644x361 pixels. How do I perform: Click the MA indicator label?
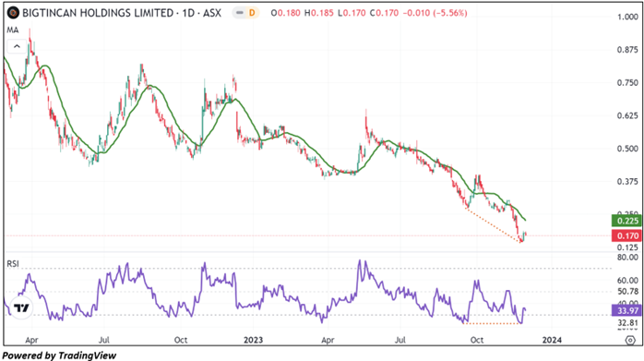point(12,30)
